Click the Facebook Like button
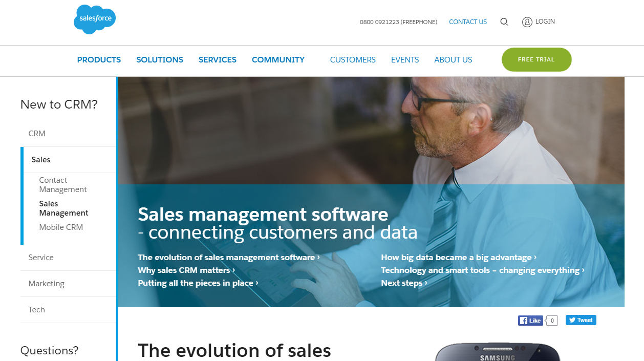 point(530,321)
